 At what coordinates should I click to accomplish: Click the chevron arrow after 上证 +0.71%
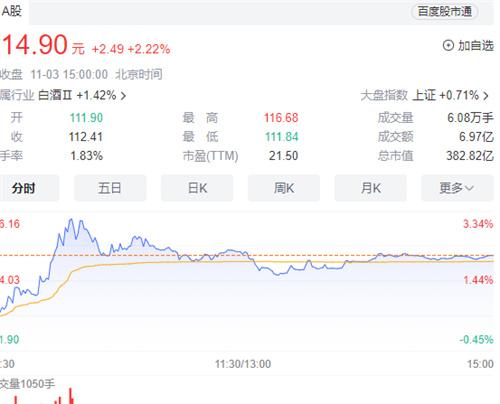486,96
